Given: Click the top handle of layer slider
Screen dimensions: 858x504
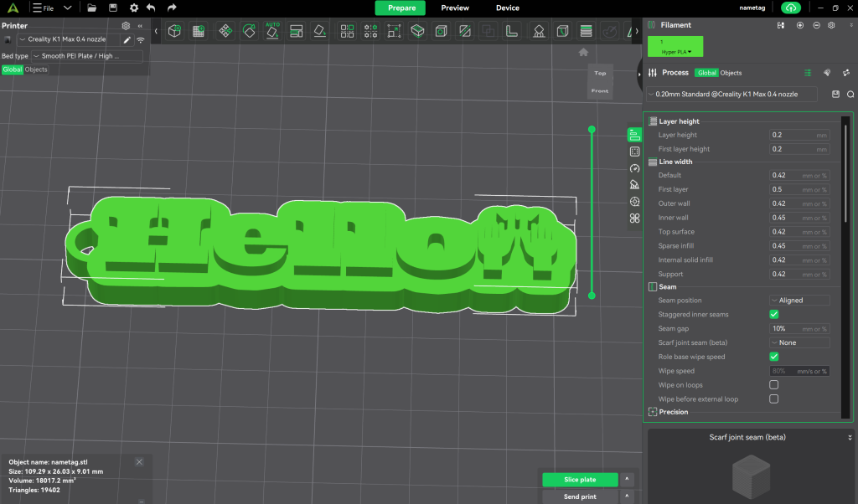Looking at the screenshot, I should [x=592, y=129].
